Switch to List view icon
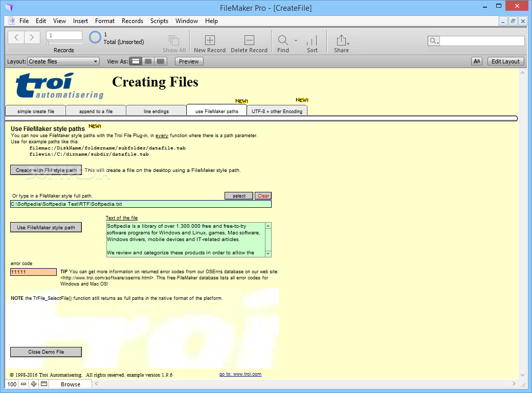This screenshot has height=393, width=532. pos(148,61)
